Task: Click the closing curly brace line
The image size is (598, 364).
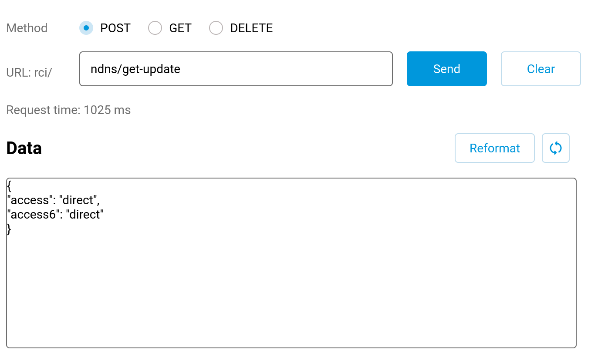Action: coord(9,229)
